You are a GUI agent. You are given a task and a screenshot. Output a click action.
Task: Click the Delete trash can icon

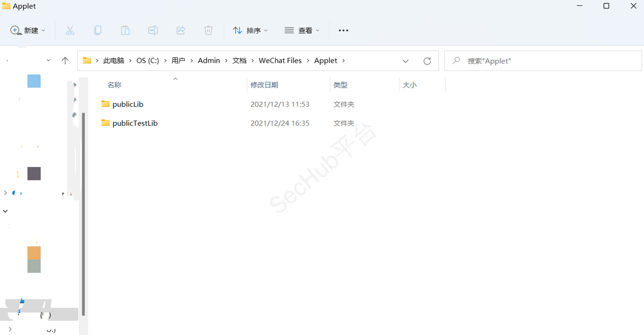[208, 30]
